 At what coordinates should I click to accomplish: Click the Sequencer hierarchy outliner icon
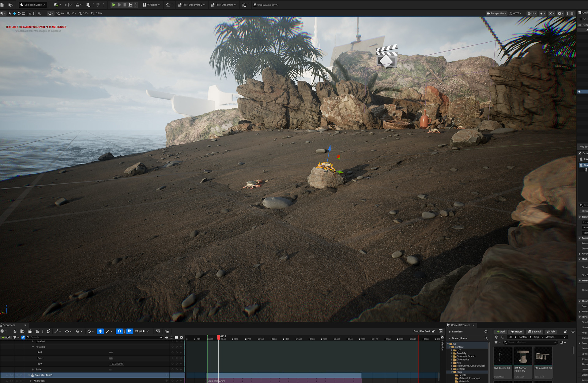coord(167,331)
